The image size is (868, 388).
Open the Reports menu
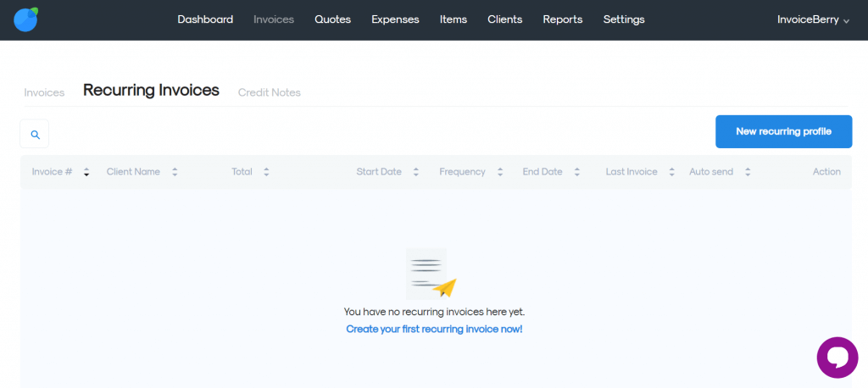coord(563,19)
